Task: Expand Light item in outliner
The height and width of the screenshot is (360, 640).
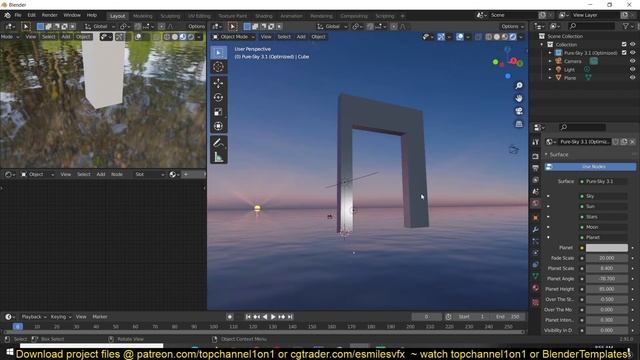Action: click(x=550, y=69)
